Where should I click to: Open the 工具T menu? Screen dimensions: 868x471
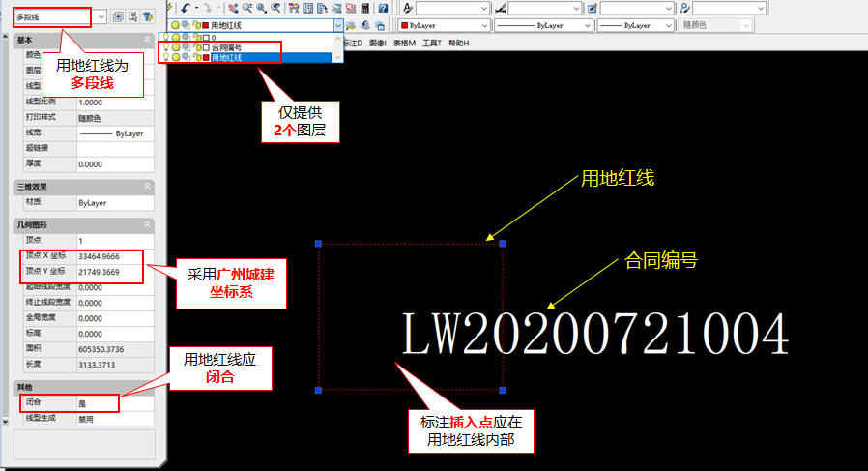[x=431, y=44]
